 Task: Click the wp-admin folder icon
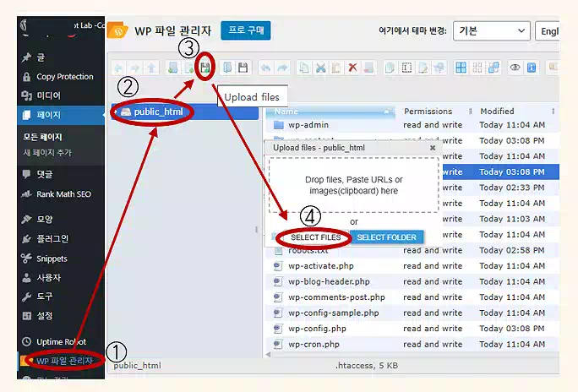click(279, 125)
